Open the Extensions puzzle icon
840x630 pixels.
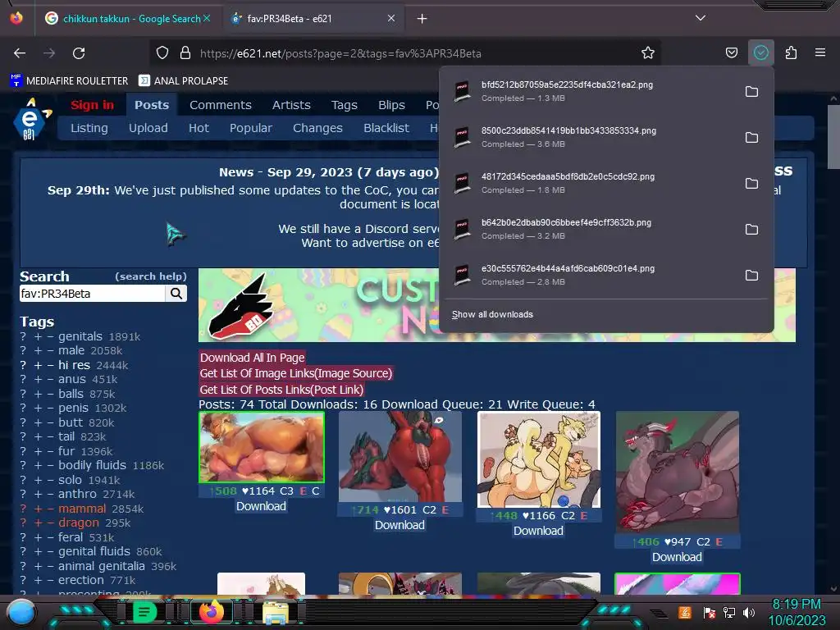pyautogui.click(x=791, y=53)
